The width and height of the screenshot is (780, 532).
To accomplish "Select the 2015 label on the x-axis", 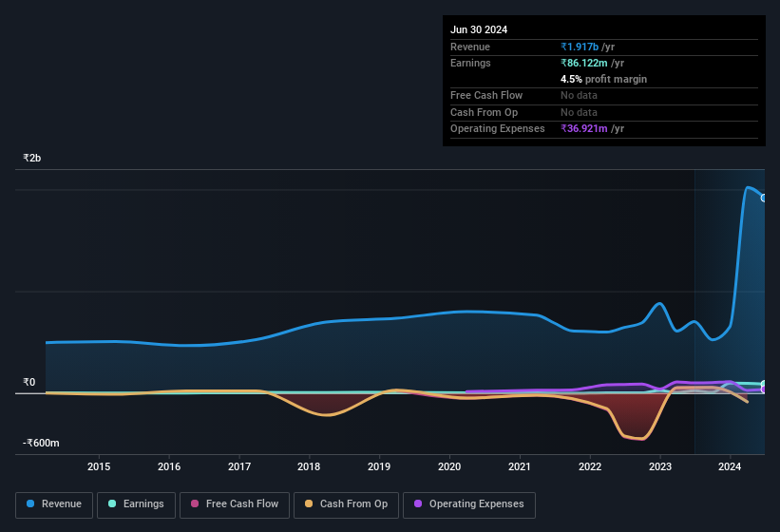I will coord(99,466).
